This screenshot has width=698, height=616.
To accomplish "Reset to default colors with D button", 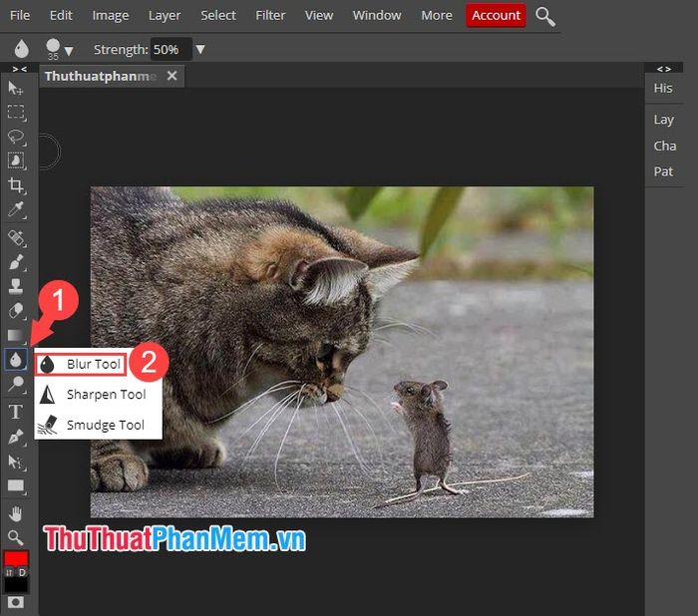I will (22, 572).
